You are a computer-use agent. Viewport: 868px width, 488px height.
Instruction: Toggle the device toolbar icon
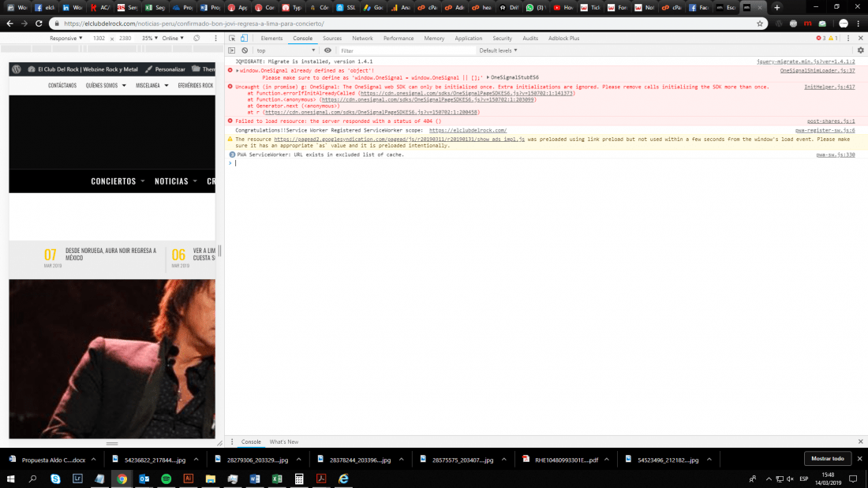244,38
